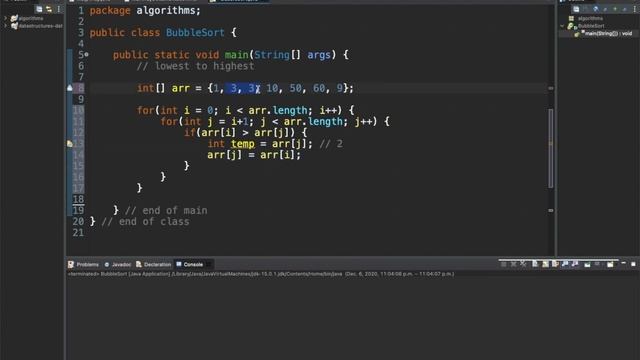Image resolution: width=640 pixels, height=360 pixels.
Task: Click warning marker on line 8 gutter
Action: point(70,88)
